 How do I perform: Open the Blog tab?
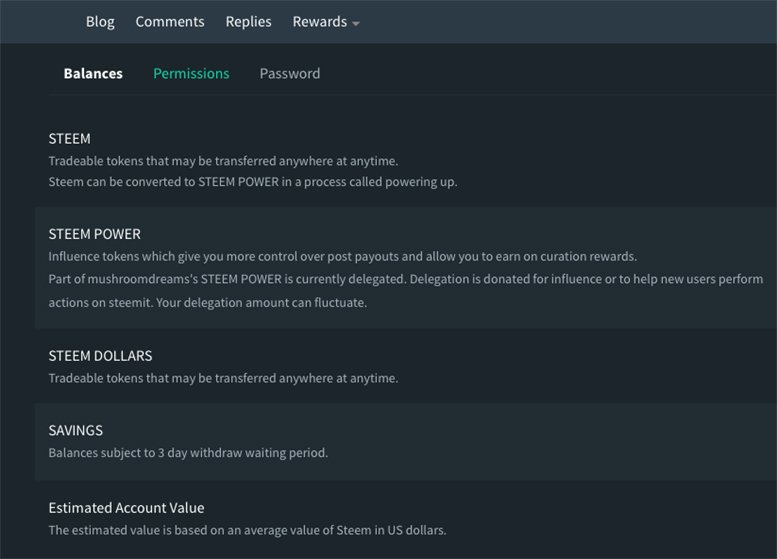click(x=100, y=22)
